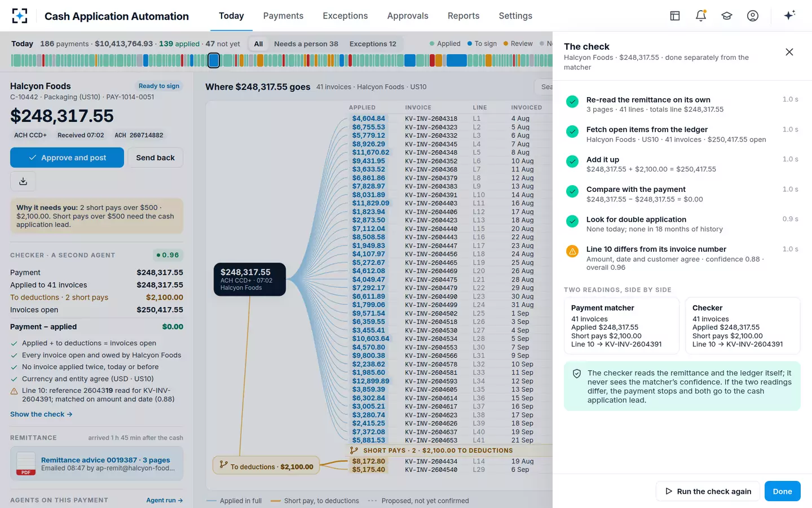Click orange warning icon for Line 10 differs
Image resolution: width=812 pixels, height=508 pixels.
572,251
